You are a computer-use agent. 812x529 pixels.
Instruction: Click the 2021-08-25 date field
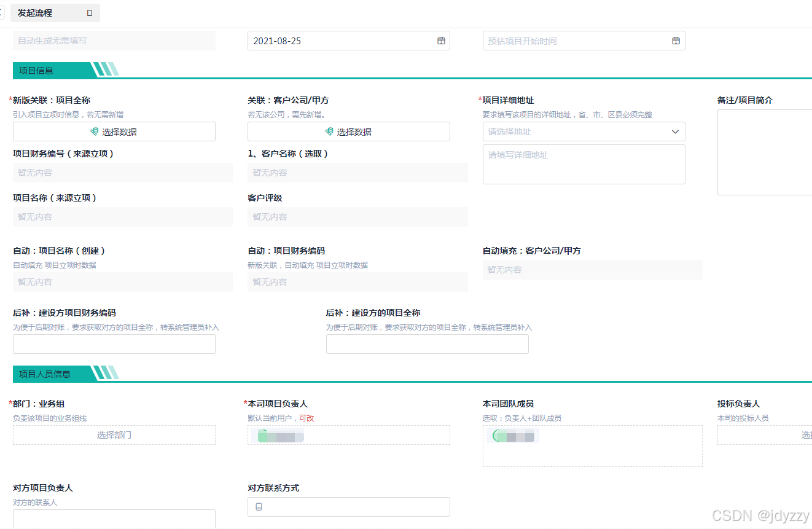click(x=349, y=41)
